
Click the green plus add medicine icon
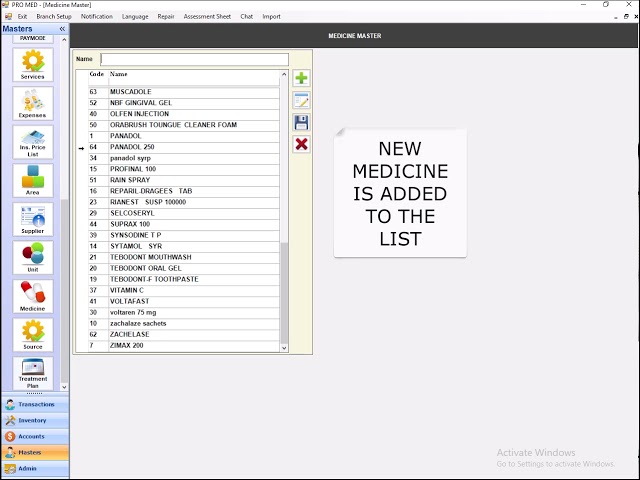[x=301, y=78]
